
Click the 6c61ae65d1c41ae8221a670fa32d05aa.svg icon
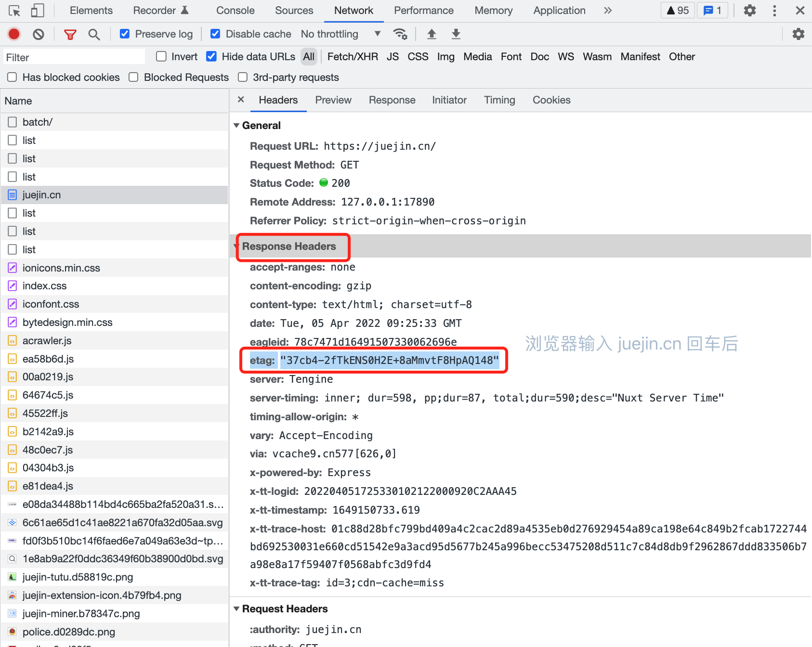pos(13,522)
